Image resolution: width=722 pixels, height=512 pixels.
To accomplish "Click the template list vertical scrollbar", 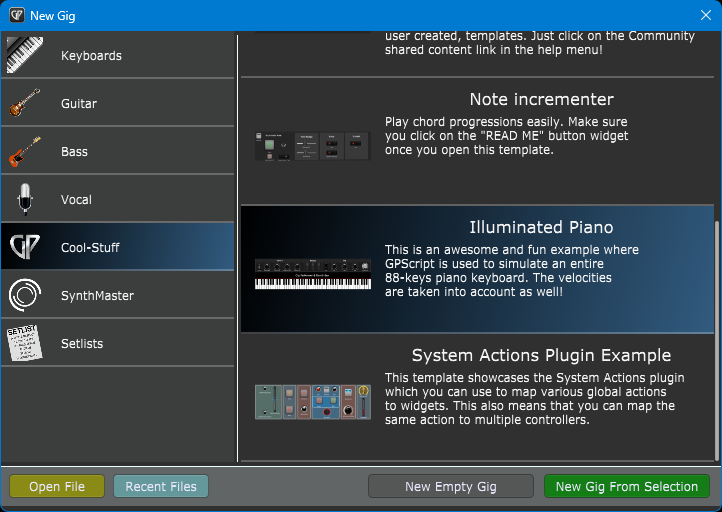I will [716, 341].
